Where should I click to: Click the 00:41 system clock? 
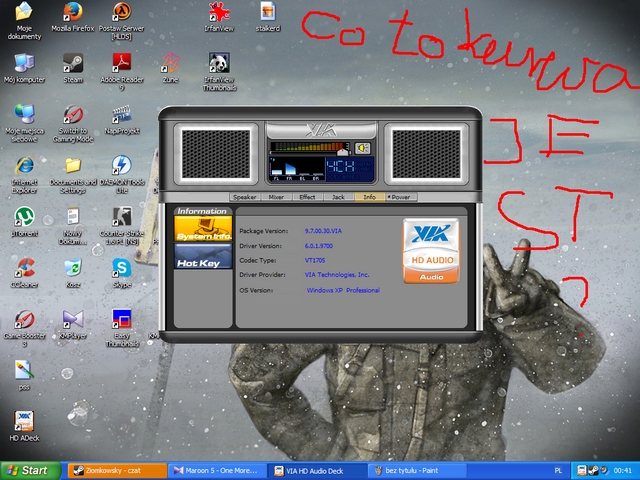click(x=622, y=471)
